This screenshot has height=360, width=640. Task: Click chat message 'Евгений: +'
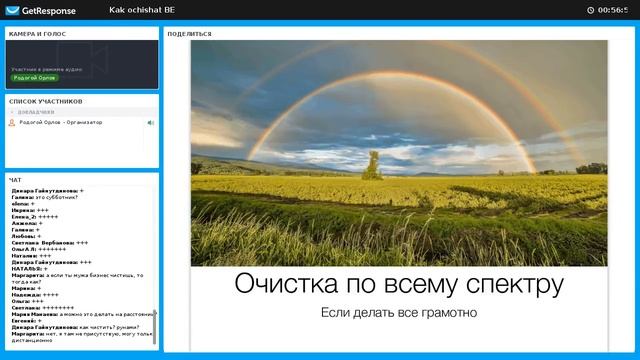pyautogui.click(x=27, y=321)
